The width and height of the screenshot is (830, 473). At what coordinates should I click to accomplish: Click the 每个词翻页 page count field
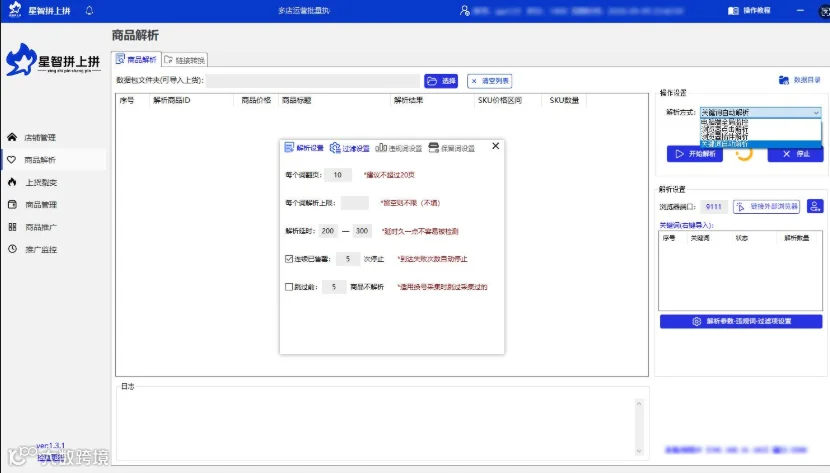(x=338, y=175)
